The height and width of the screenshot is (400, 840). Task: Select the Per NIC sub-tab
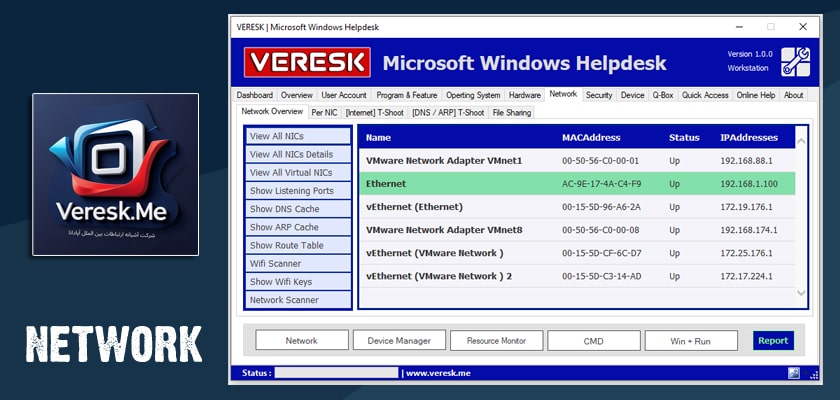[324, 113]
